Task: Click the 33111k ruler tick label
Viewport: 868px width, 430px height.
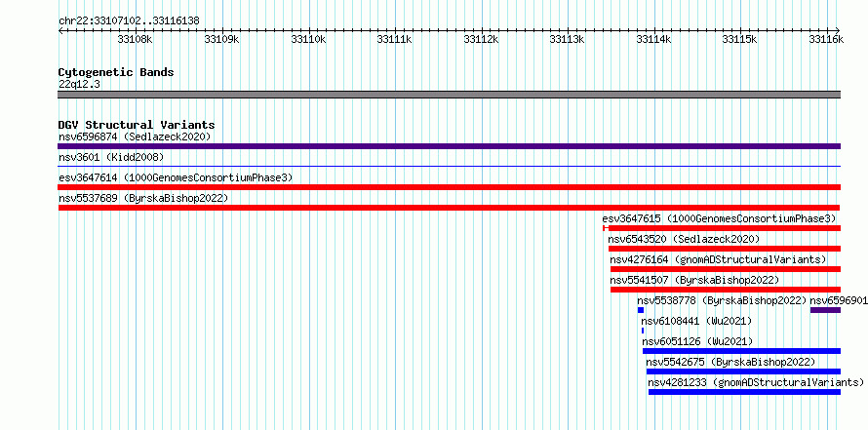Action: (x=394, y=39)
